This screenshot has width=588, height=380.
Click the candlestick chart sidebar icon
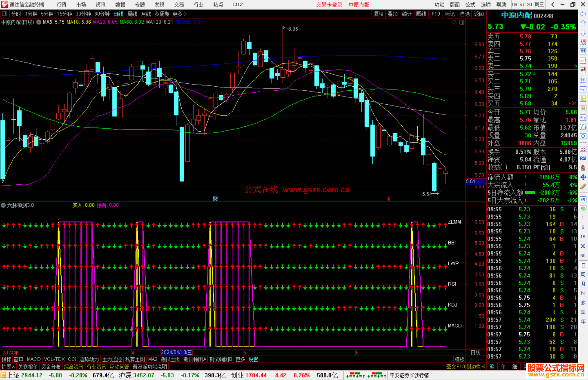pyautogui.click(x=583, y=70)
